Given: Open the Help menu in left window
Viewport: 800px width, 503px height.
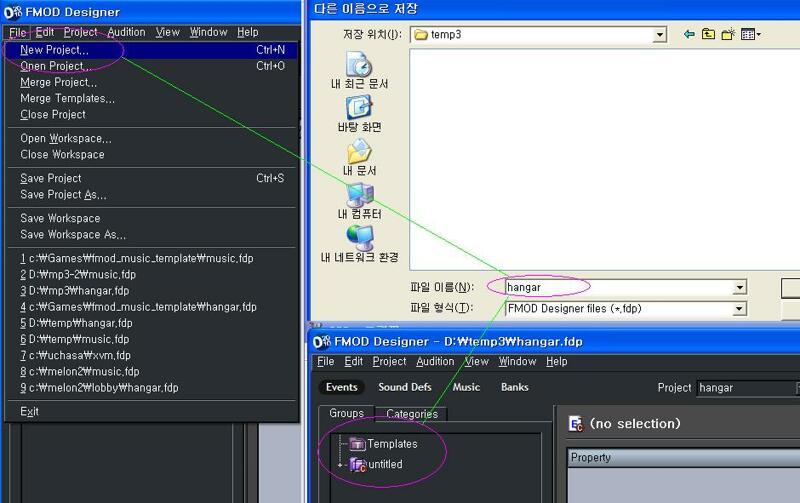Looking at the screenshot, I should pyautogui.click(x=247, y=32).
